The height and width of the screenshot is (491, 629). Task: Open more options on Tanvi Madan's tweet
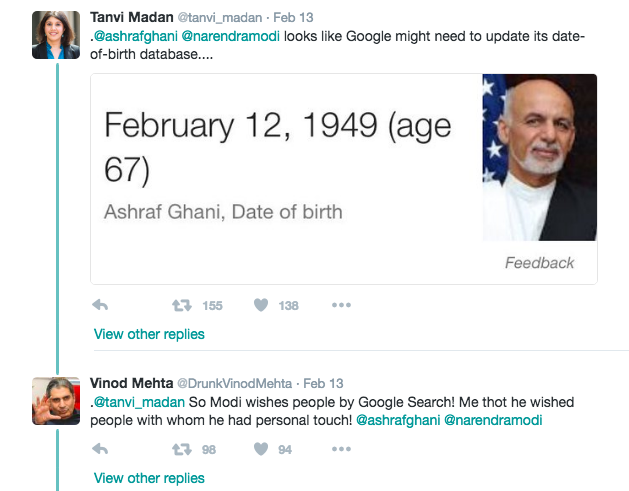(341, 305)
